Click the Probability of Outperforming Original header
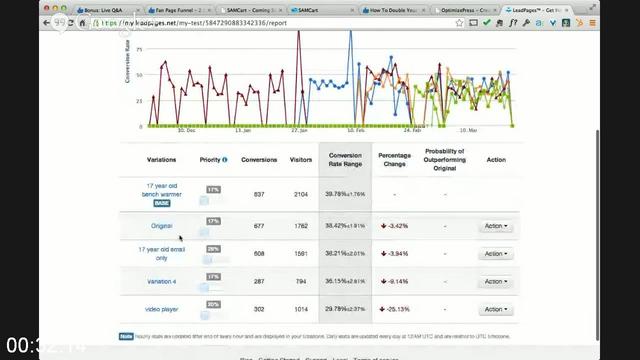This screenshot has width=640, height=360. 444,160
